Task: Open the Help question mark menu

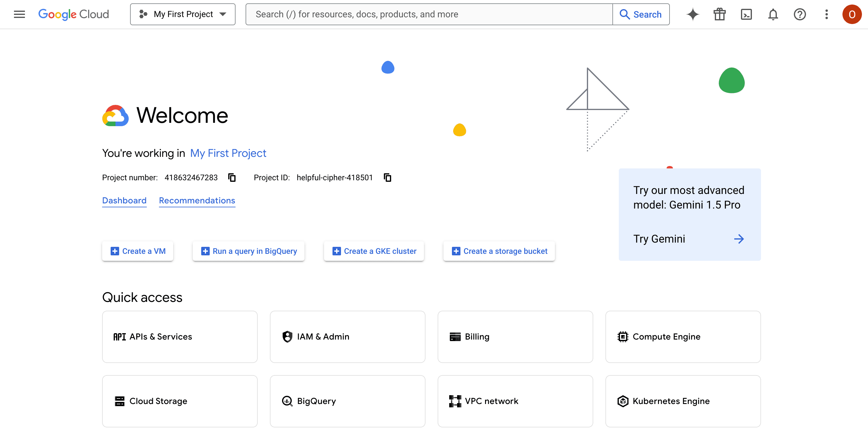Action: 800,14
